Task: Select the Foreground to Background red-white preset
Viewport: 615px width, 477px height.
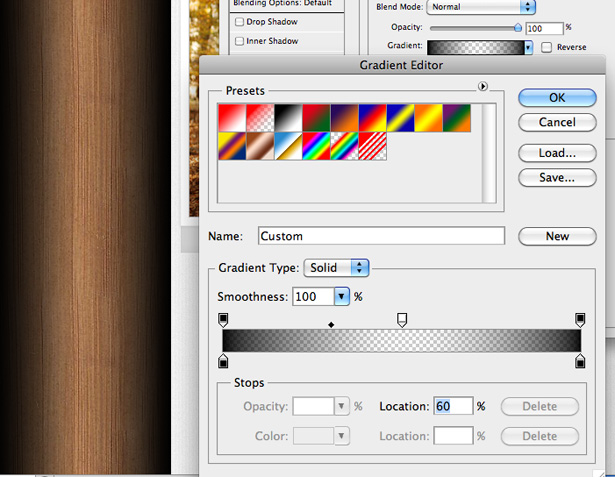Action: tap(232, 118)
